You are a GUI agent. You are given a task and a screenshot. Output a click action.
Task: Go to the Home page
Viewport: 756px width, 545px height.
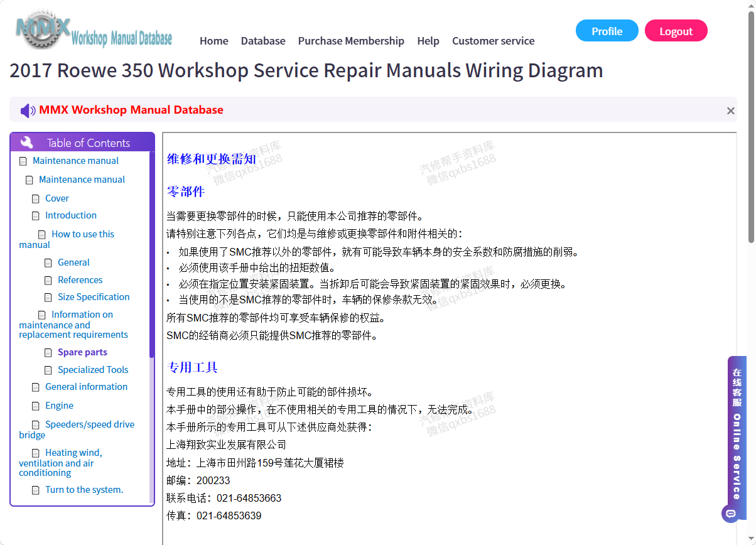[214, 41]
